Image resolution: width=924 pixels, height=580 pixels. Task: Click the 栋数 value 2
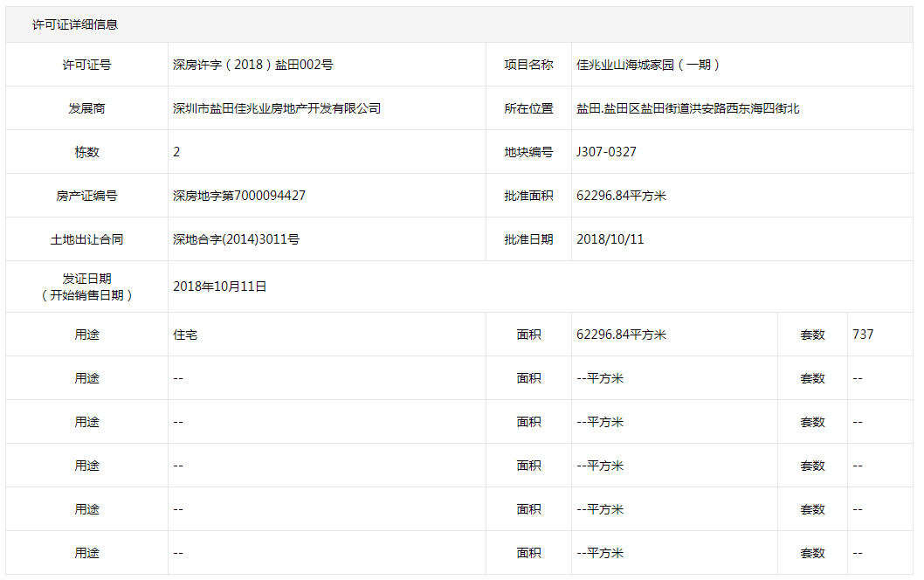click(x=176, y=152)
